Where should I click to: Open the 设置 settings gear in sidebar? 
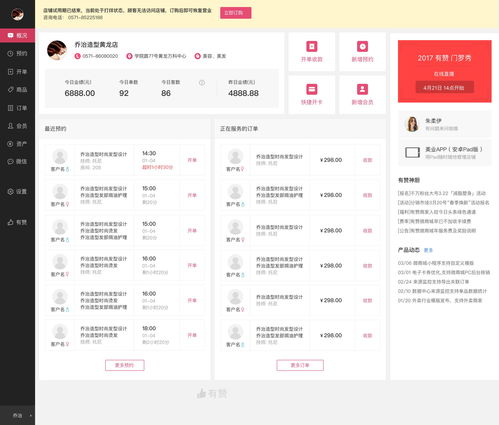10,192
